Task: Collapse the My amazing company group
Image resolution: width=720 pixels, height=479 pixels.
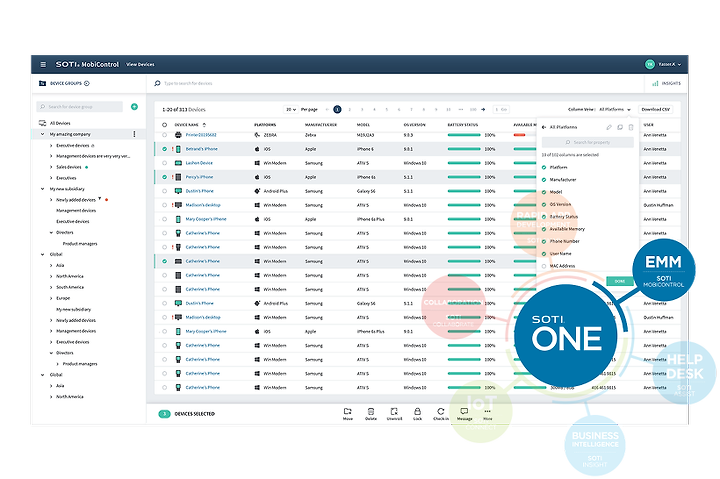Action: [x=43, y=134]
